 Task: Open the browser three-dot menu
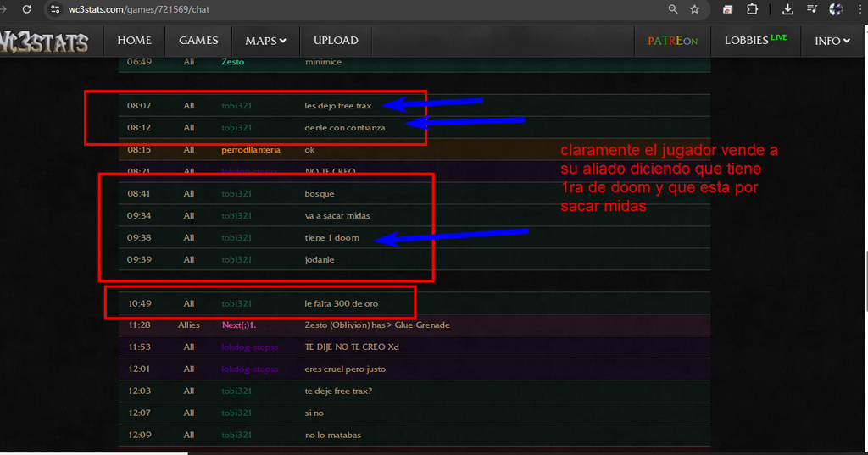tap(860, 9)
